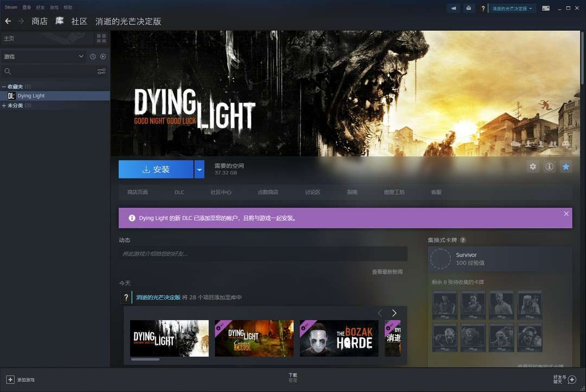586x392 pixels.
Task: Open the 查看 menu
Action: tap(27, 8)
